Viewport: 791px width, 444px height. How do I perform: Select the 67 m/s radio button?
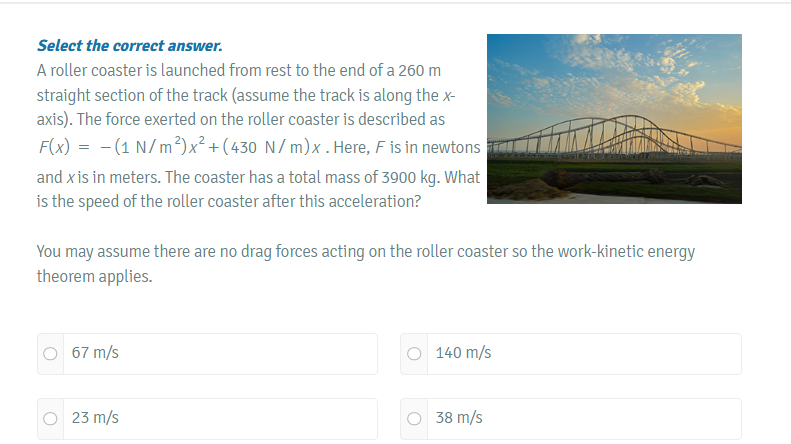[x=50, y=353]
